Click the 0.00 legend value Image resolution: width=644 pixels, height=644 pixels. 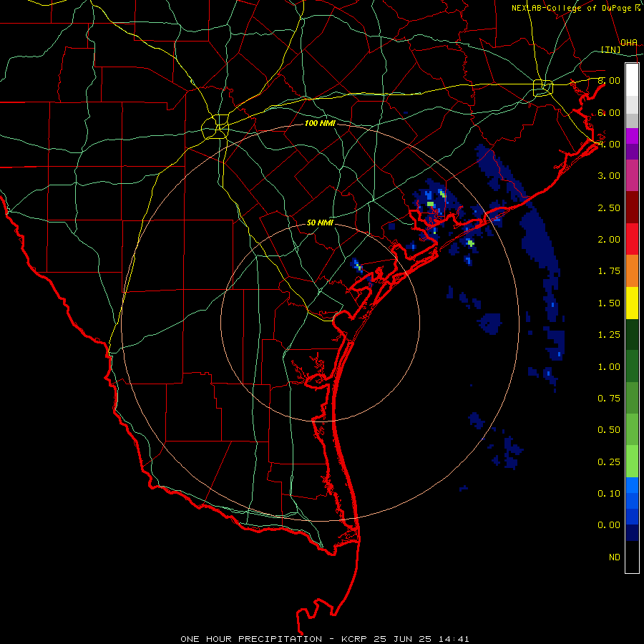tap(609, 525)
